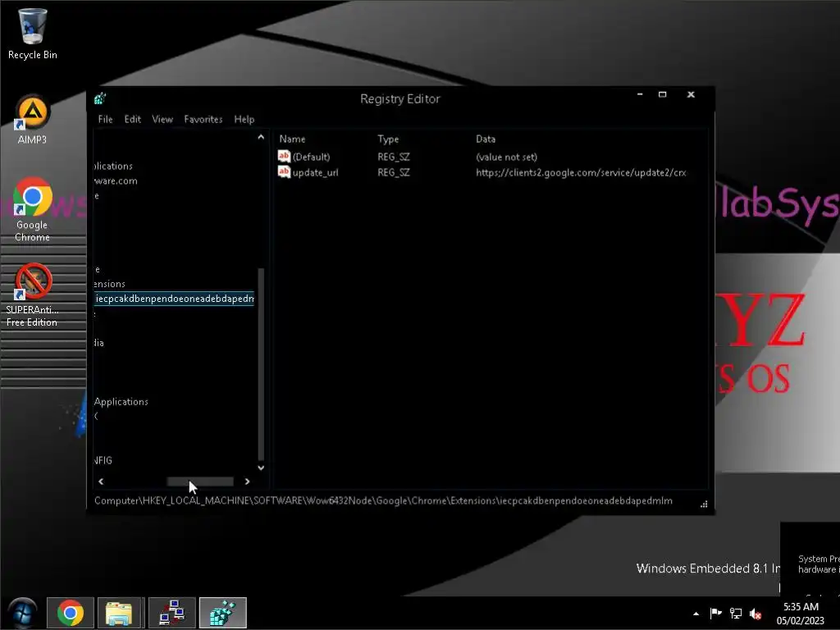This screenshot has width=840, height=630.
Task: Open Chrome from the taskbar
Action: click(71, 612)
